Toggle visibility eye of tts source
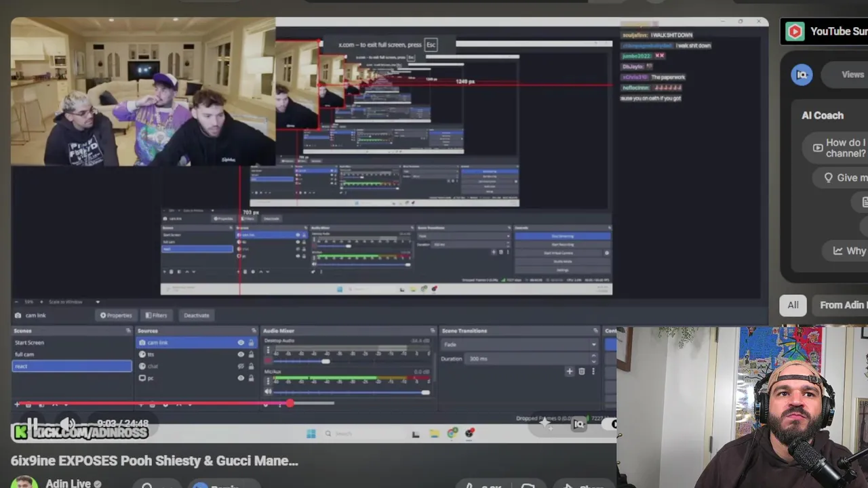 [x=241, y=354]
